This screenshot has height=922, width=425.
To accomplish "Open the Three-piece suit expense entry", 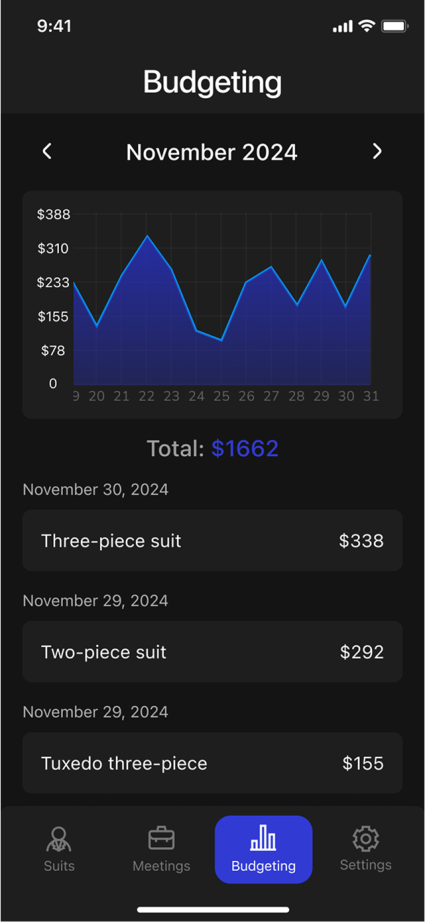I will pyautogui.click(x=212, y=540).
